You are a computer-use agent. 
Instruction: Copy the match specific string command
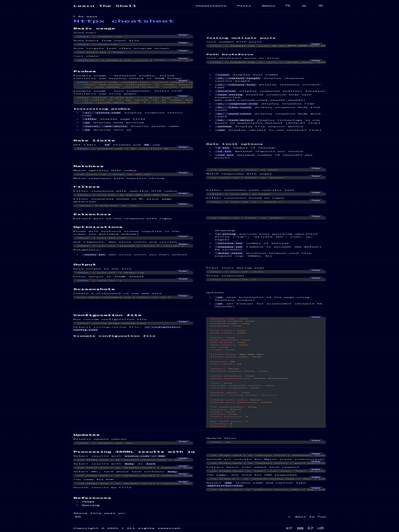tap(315, 168)
